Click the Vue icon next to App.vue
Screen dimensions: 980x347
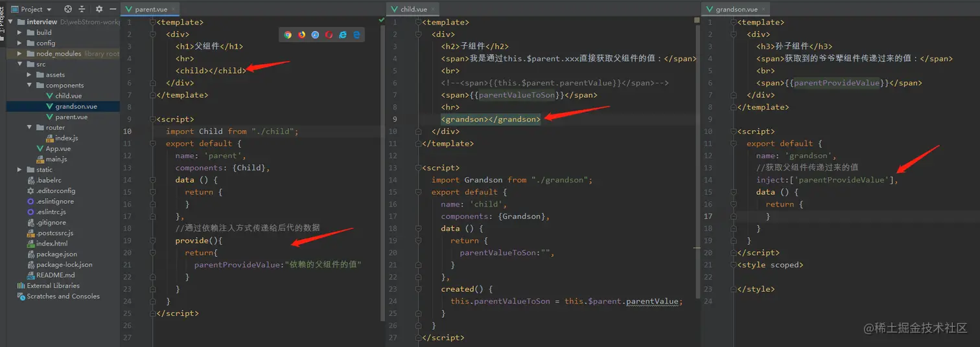coord(40,149)
